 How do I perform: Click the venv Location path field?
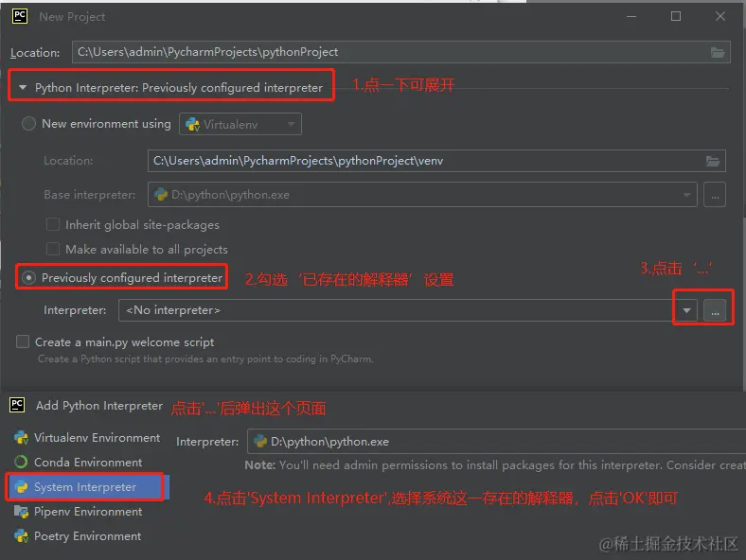(x=436, y=161)
